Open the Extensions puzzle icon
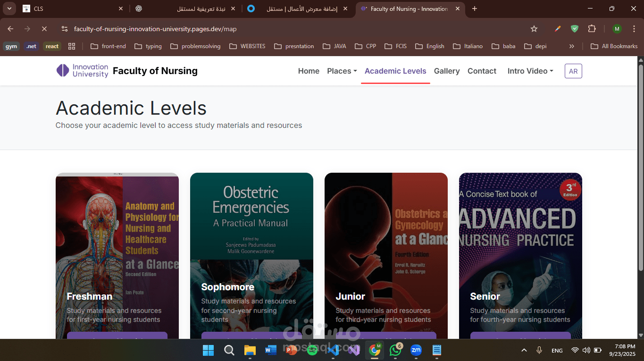Image resolution: width=644 pixels, height=361 pixels. click(x=592, y=29)
